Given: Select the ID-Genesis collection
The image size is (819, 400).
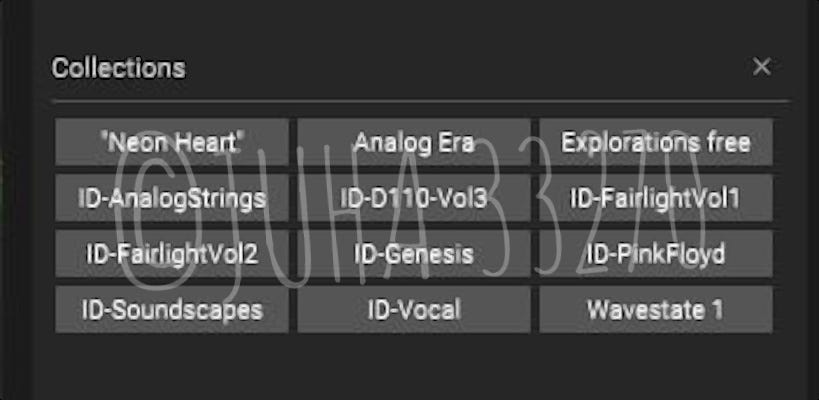Looking at the screenshot, I should click(x=414, y=254).
